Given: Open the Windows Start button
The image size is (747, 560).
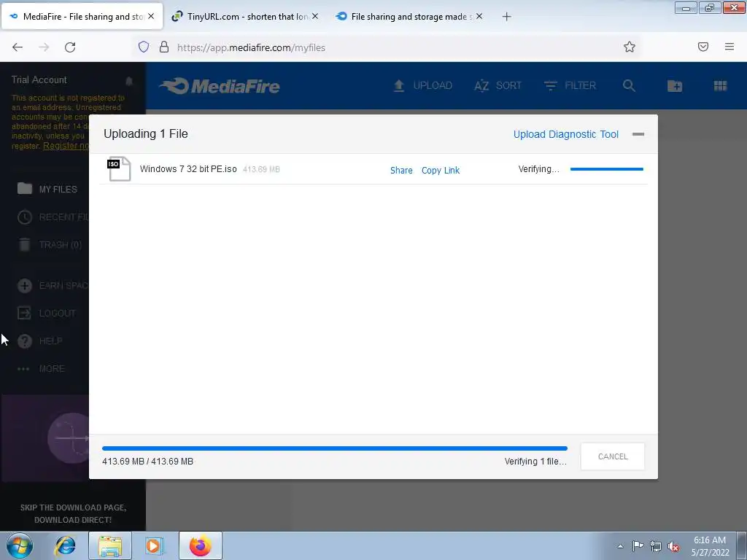Looking at the screenshot, I should [19, 545].
